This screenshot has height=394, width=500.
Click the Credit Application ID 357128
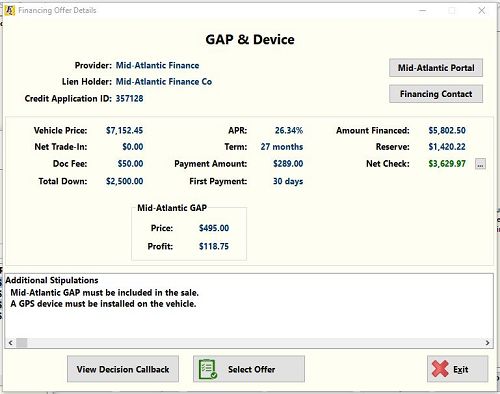coord(129,99)
